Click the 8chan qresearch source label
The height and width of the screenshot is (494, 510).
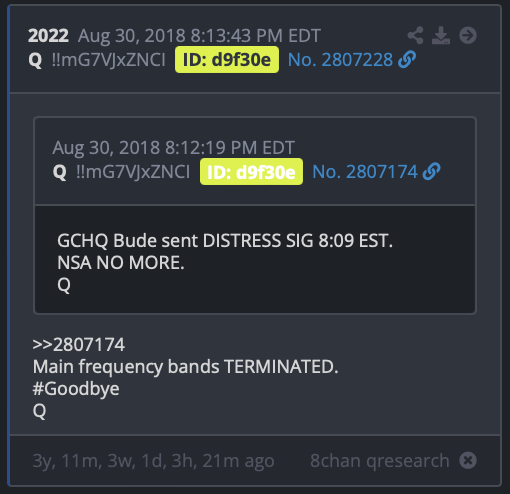pos(380,461)
